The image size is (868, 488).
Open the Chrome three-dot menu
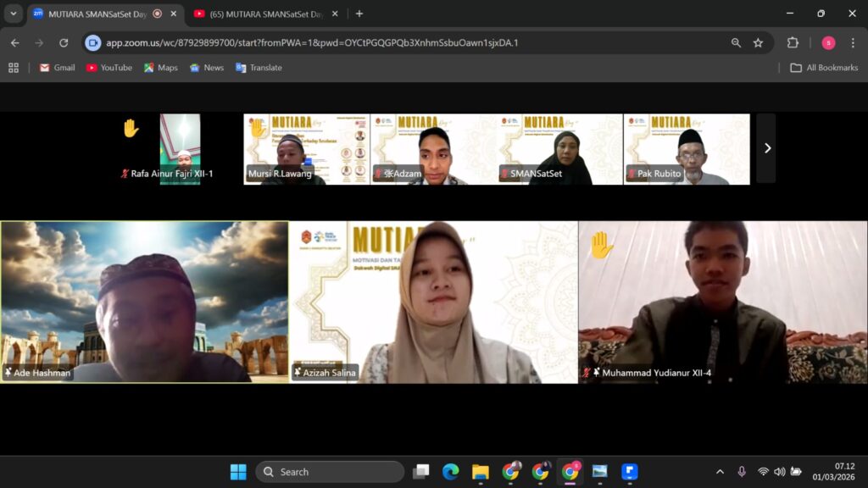click(x=852, y=42)
